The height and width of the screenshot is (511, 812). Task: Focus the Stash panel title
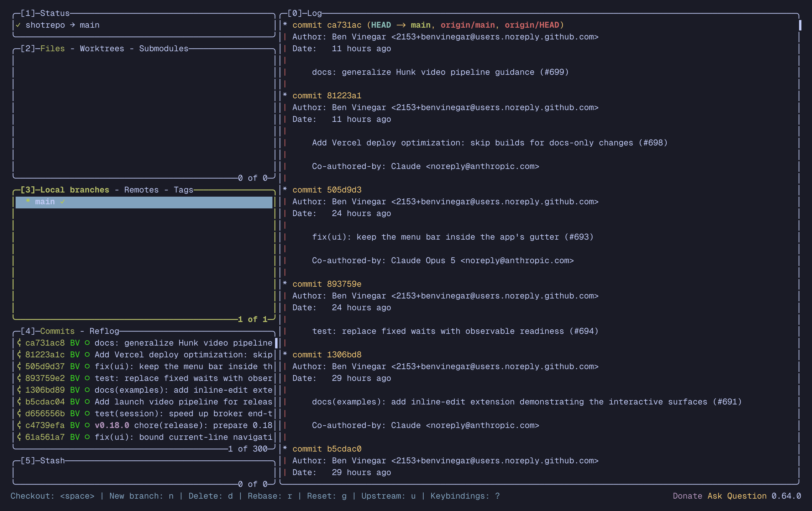click(52, 461)
